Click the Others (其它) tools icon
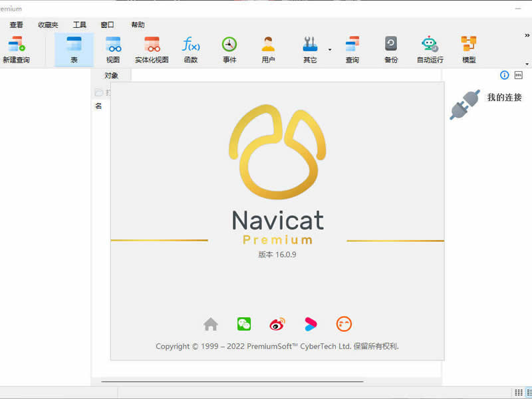The height and width of the screenshot is (399, 532). coord(310,50)
